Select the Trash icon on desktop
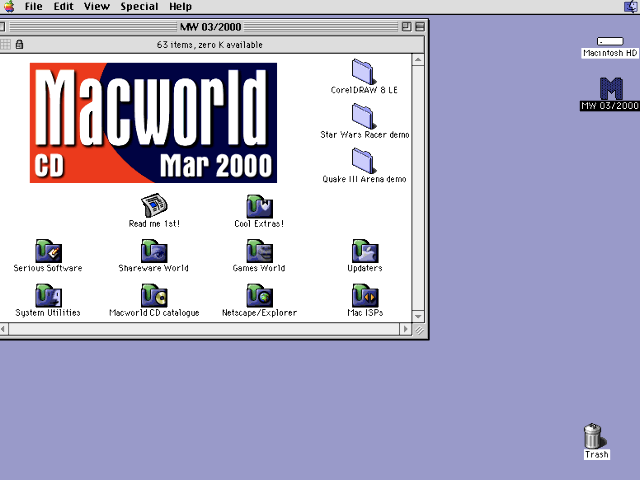Screen dimensions: 640x480 594,436
